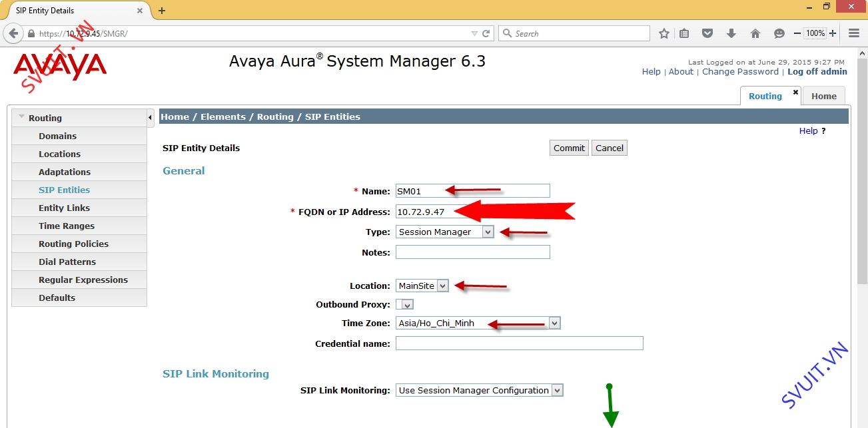Click the browser back arrow button
The image size is (868, 428).
(x=13, y=33)
